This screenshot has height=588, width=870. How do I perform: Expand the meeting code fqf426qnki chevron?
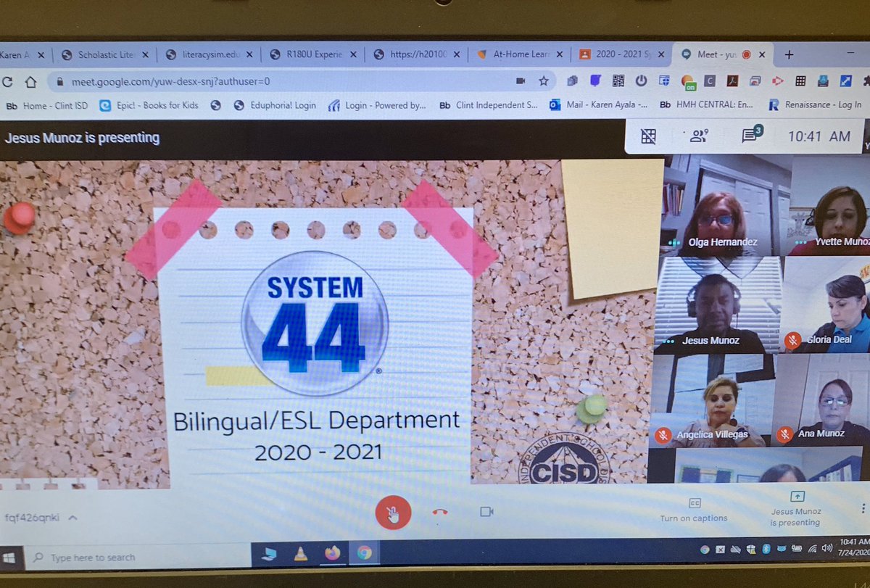pyautogui.click(x=71, y=518)
